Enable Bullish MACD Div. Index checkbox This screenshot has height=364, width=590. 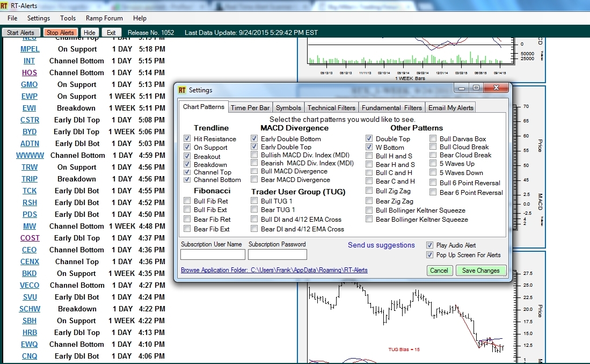pos(254,155)
